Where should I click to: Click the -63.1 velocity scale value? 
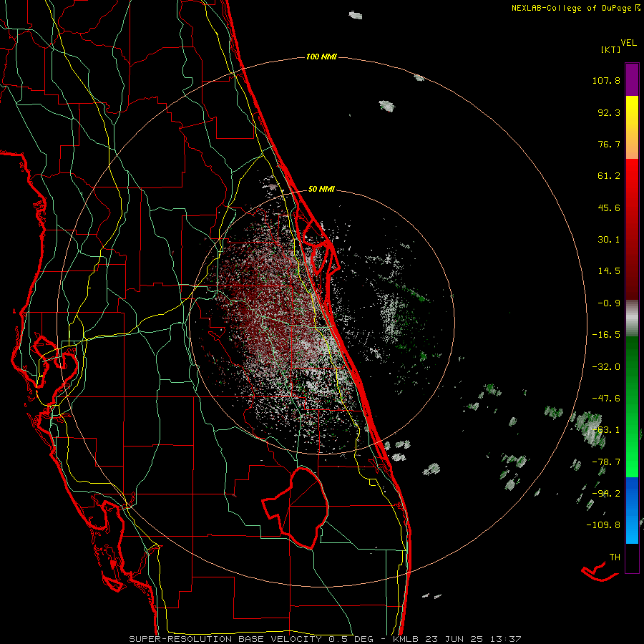coord(606,430)
